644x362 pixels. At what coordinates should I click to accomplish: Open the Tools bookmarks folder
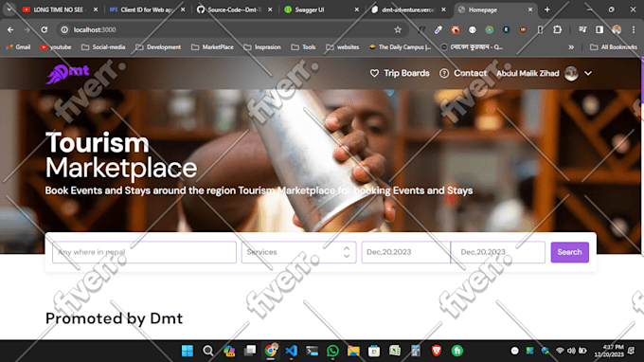[x=303, y=47]
